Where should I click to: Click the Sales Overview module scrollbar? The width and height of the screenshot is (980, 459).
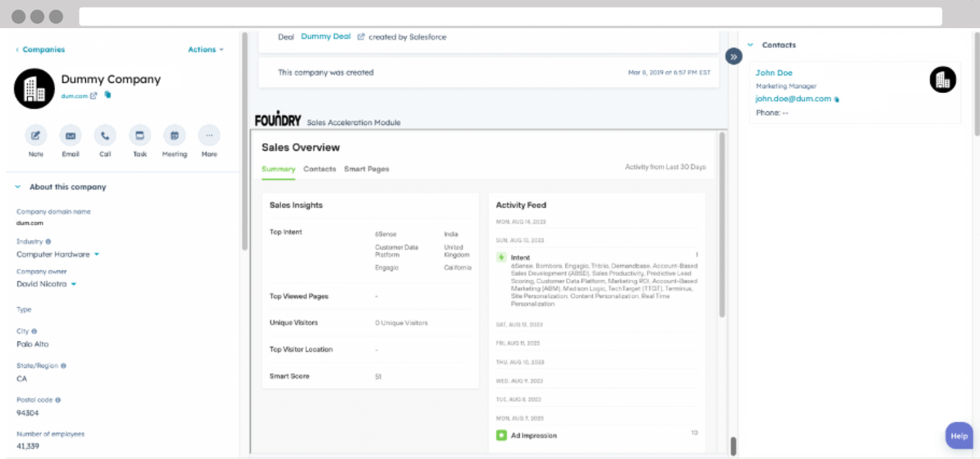click(722, 225)
